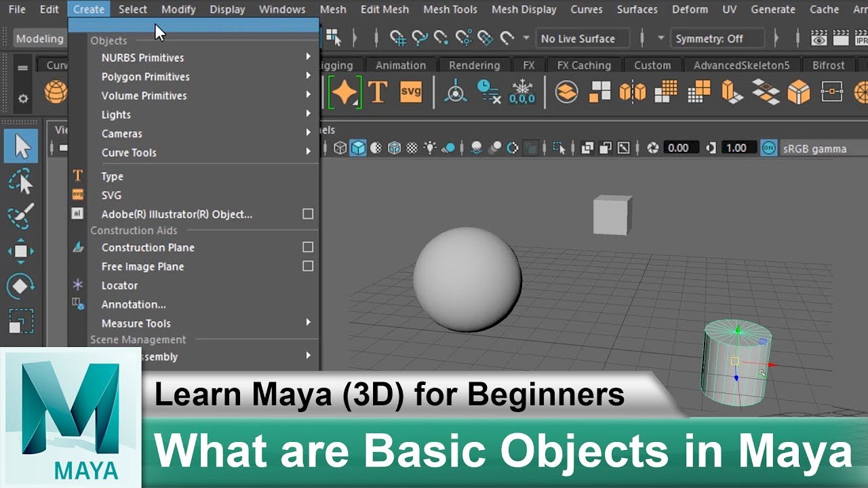Image resolution: width=868 pixels, height=488 pixels.
Task: Select the arrow Select tool
Action: pyautogui.click(x=21, y=146)
